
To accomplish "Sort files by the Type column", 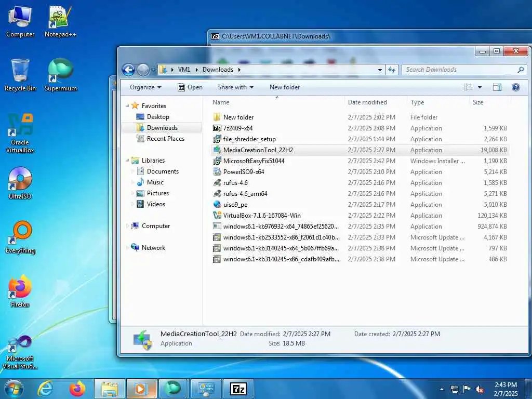I will (438, 102).
